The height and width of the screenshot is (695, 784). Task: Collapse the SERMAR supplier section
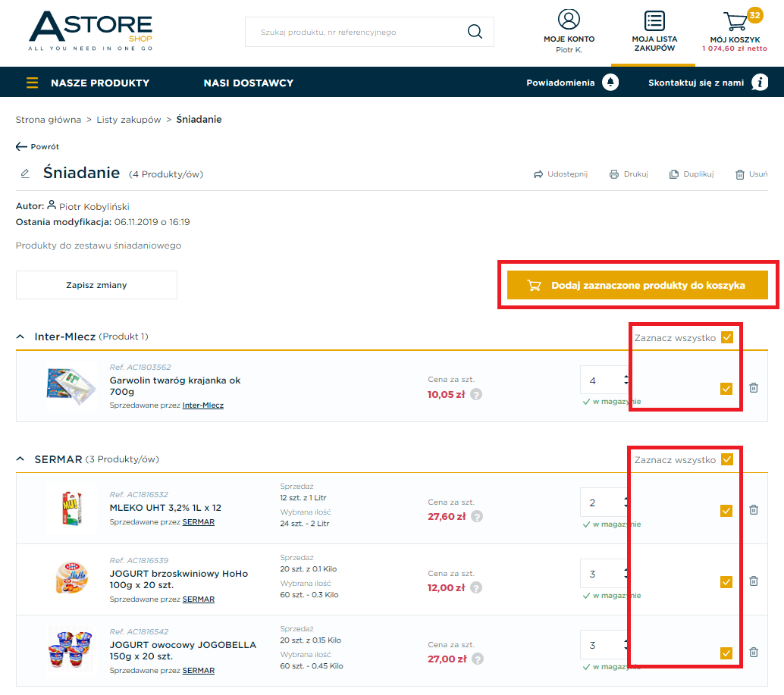[x=20, y=459]
